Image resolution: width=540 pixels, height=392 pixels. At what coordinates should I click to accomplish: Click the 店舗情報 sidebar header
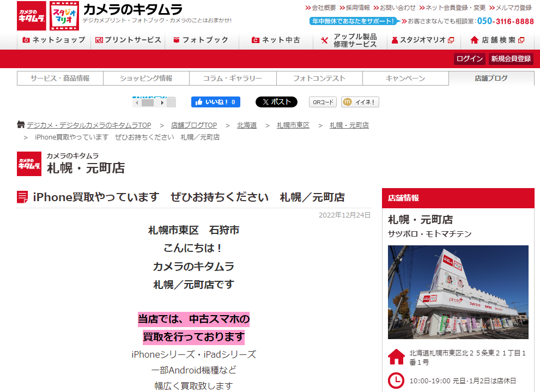pos(458,198)
